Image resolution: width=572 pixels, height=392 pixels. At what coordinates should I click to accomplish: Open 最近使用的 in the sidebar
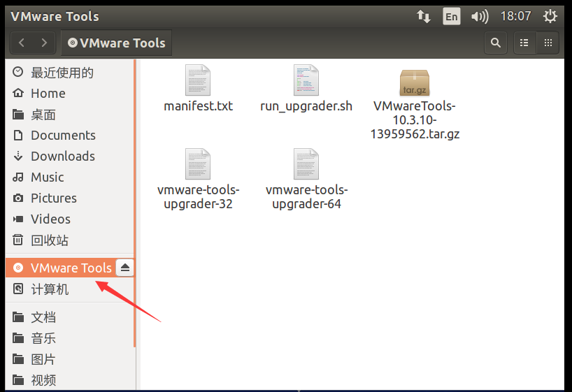point(70,72)
